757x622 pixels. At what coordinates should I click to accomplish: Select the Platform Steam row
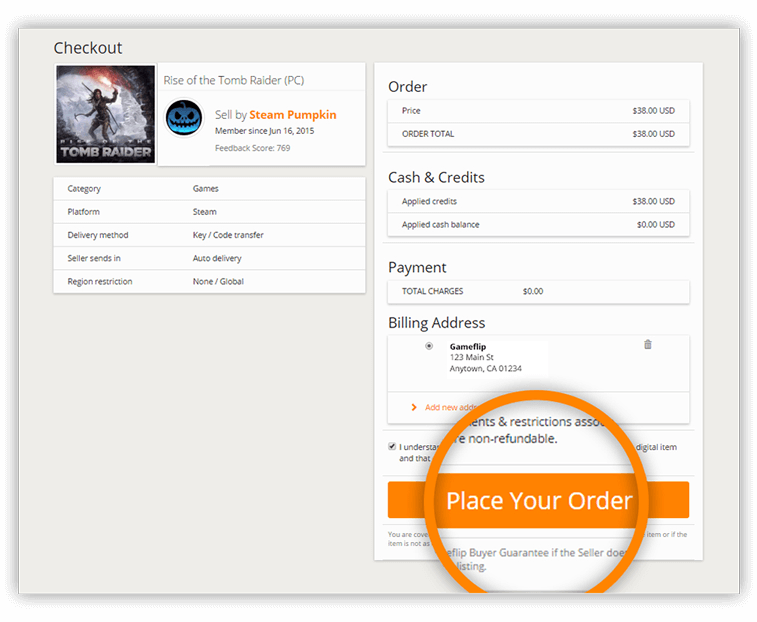click(208, 212)
